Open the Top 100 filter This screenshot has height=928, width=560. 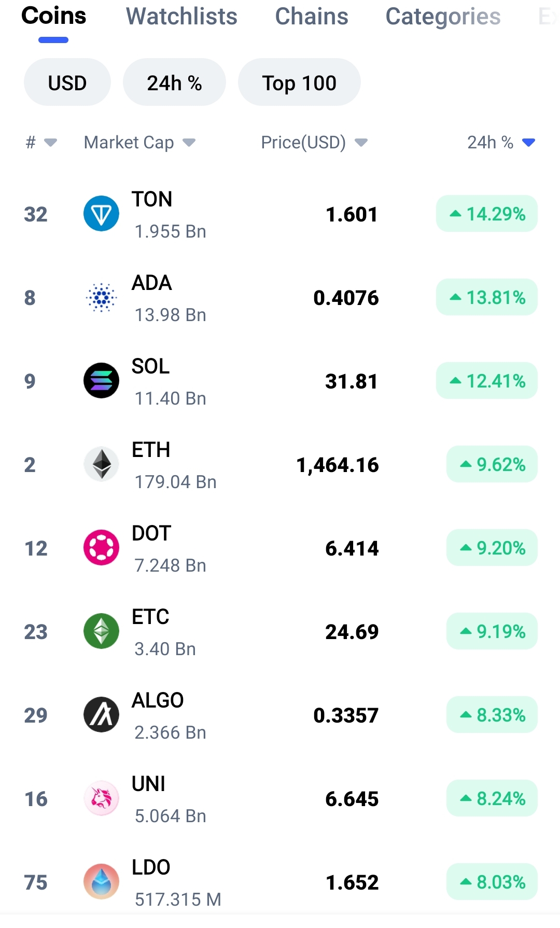299,82
